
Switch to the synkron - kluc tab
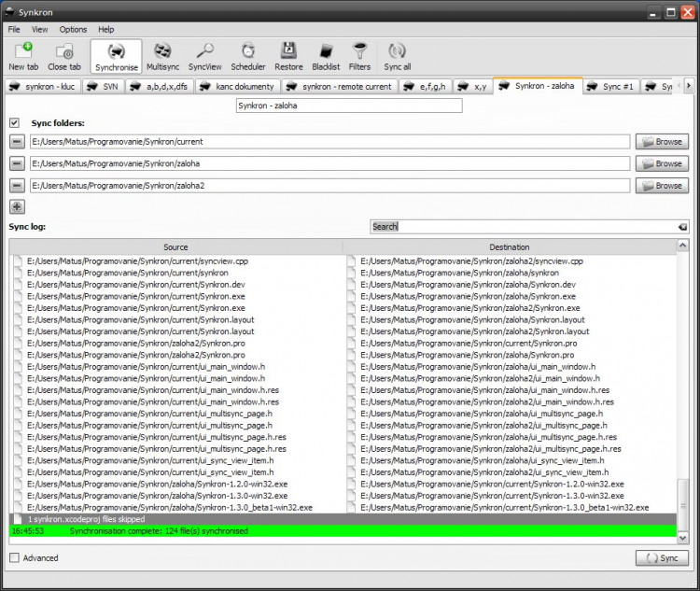click(x=43, y=87)
